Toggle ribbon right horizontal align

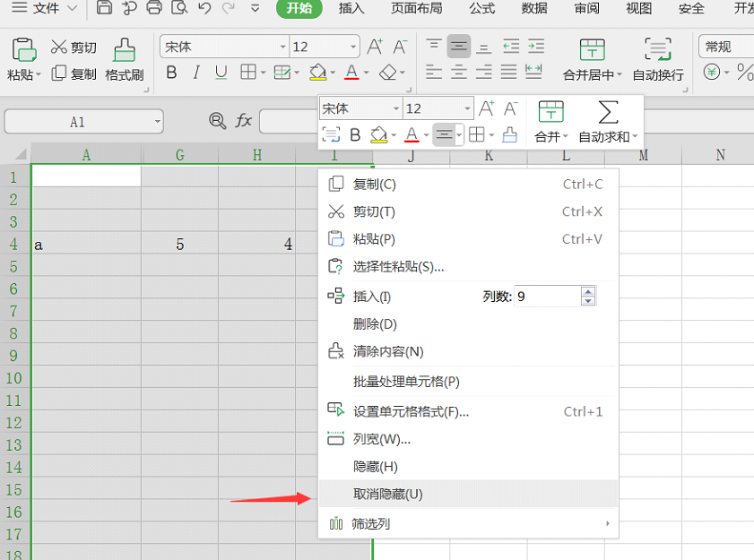click(484, 72)
